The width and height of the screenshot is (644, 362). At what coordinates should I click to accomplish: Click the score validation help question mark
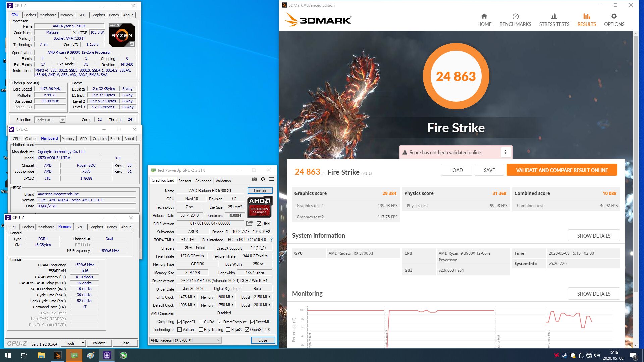pyautogui.click(x=505, y=152)
